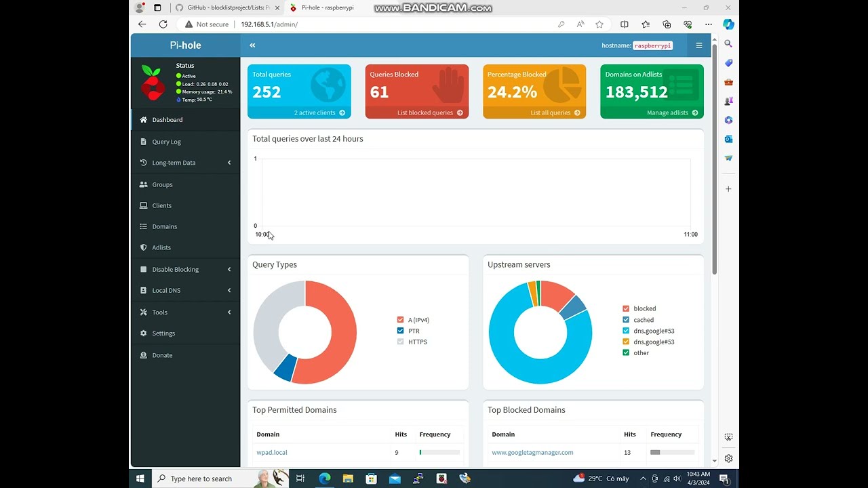Expand the Local DNS submenu
The image size is (868, 488).
tap(185, 290)
